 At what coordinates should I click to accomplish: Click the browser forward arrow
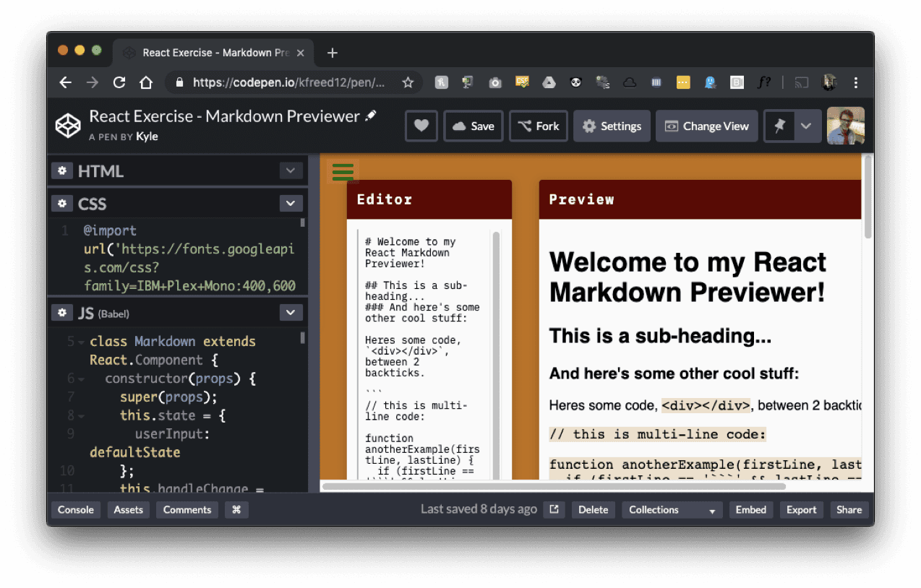92,82
